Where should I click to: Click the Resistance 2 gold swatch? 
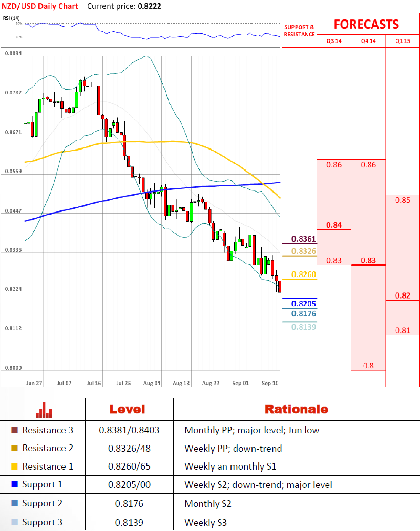pos(14,448)
